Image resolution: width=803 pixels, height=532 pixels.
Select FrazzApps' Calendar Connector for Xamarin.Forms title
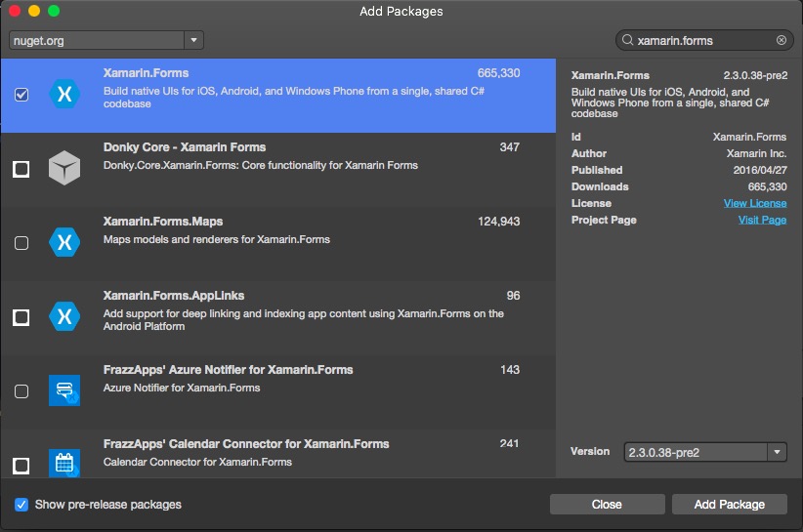(246, 444)
